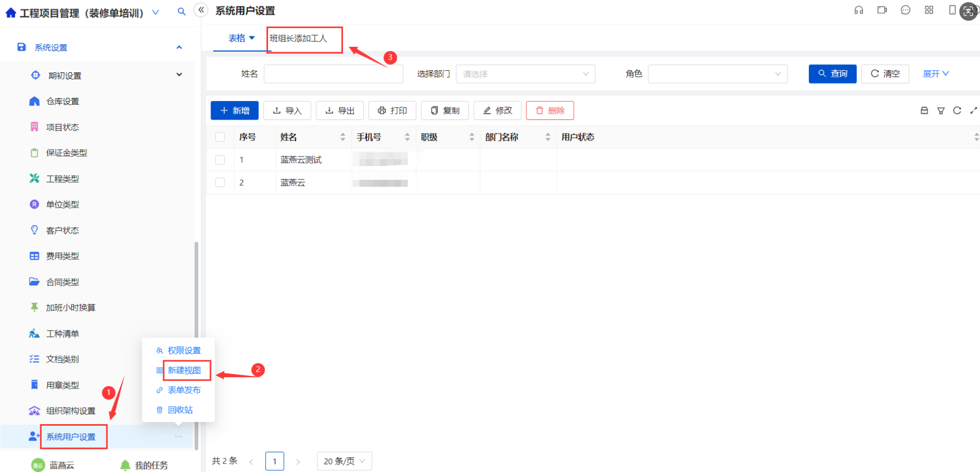
Task: Click the video camera icon in top bar
Action: pyautogui.click(x=882, y=10)
